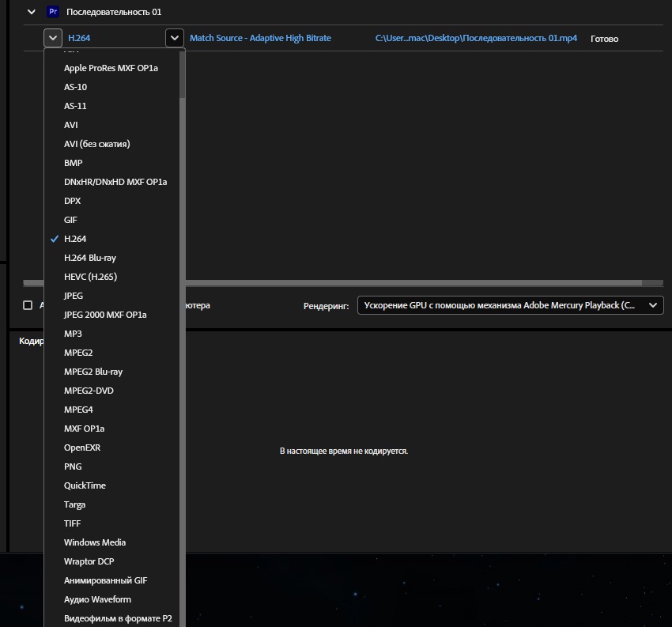Select AVI (без сжатия) option
The image size is (672, 627).
[x=96, y=144]
